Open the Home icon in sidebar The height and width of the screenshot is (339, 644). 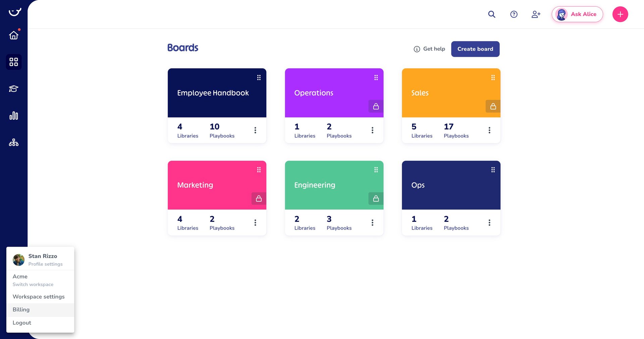(x=14, y=35)
